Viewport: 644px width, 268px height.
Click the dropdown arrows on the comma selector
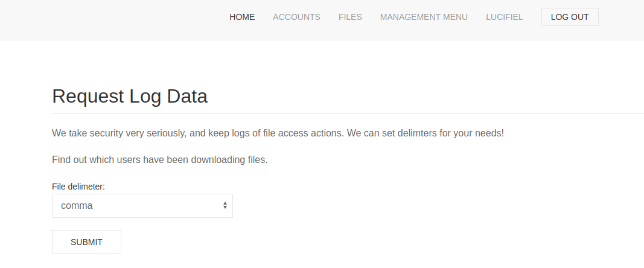click(x=225, y=205)
